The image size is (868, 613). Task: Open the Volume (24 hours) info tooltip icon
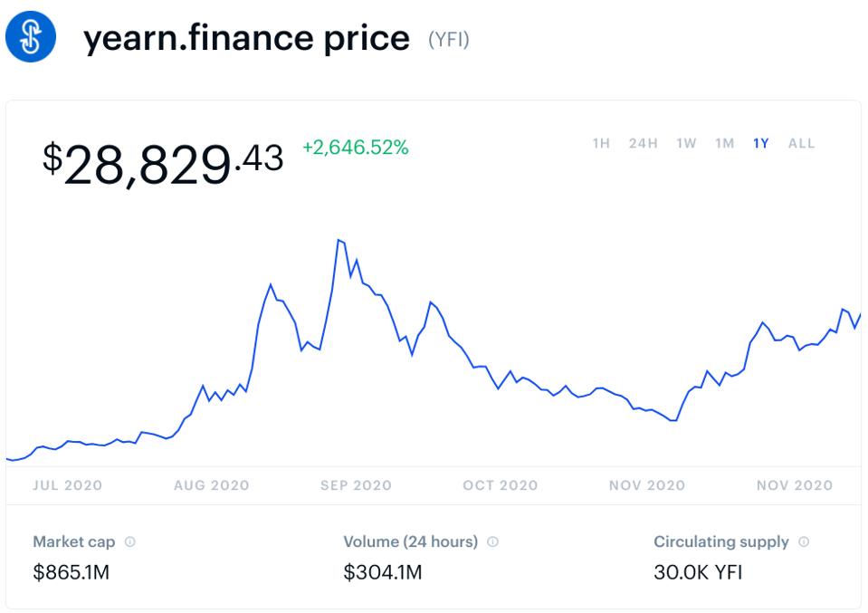493,542
